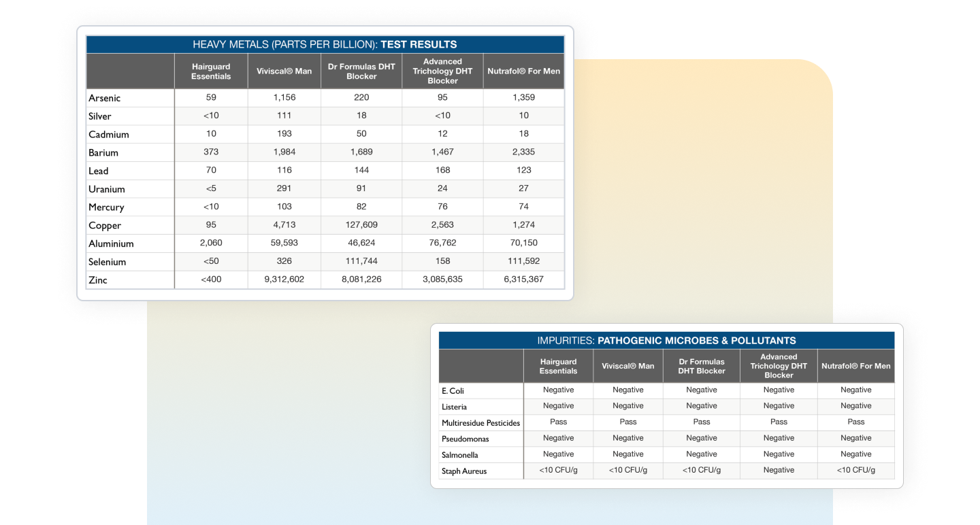This screenshot has height=525, width=980.
Task: Click the Arsenic row label
Action: click(104, 98)
